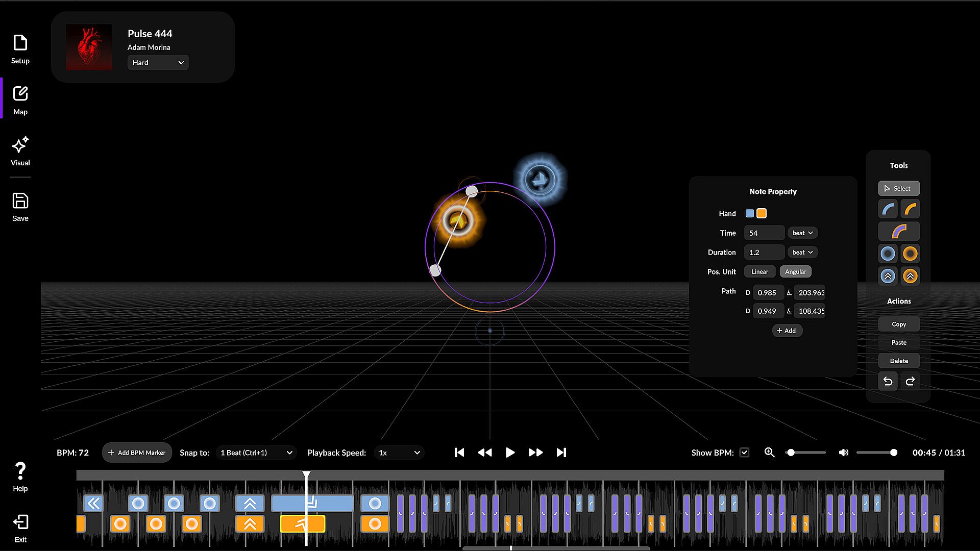Skip to the end of track
The height and width of the screenshot is (551, 980).
point(561,453)
